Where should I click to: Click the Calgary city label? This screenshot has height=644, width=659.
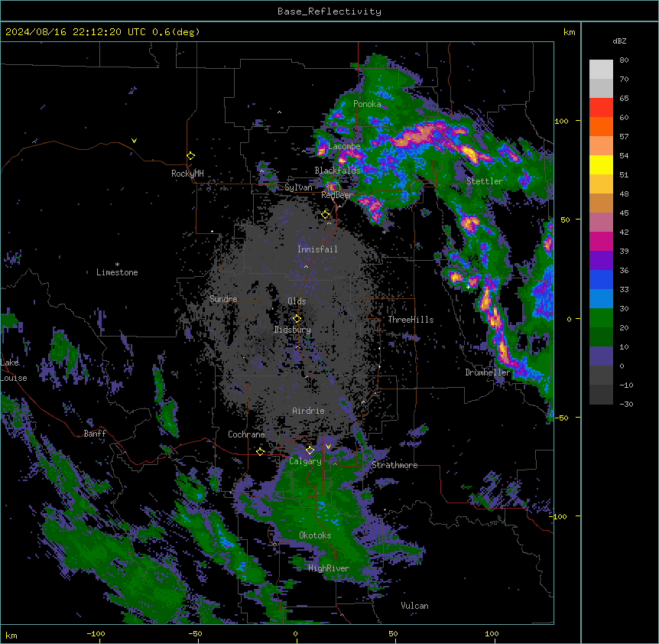click(305, 461)
